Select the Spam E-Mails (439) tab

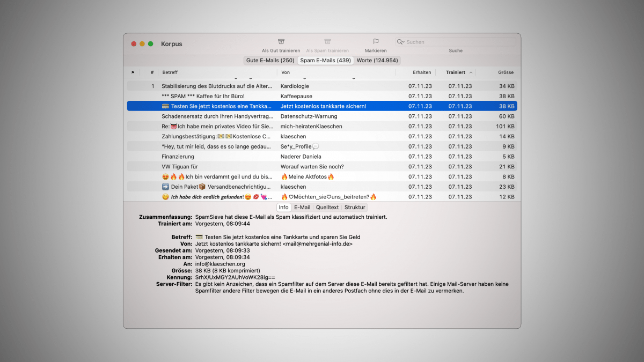pos(325,61)
